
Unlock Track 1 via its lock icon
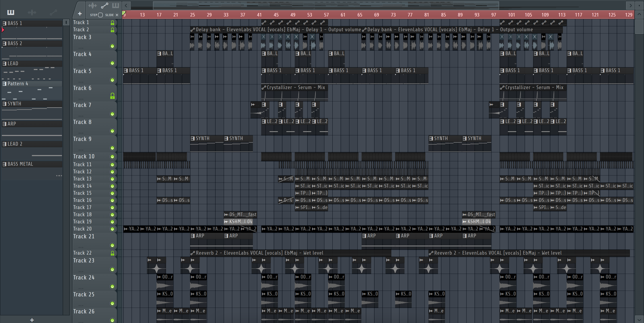pos(112,23)
